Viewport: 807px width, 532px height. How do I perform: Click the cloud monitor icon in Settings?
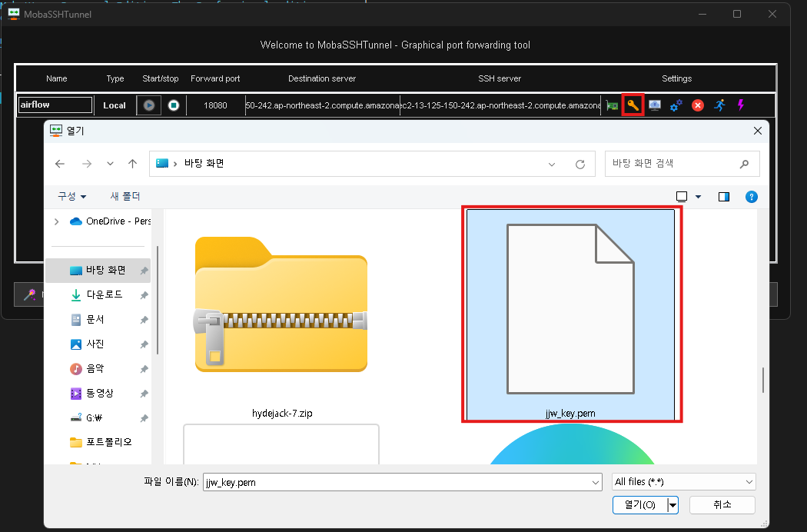coord(655,105)
